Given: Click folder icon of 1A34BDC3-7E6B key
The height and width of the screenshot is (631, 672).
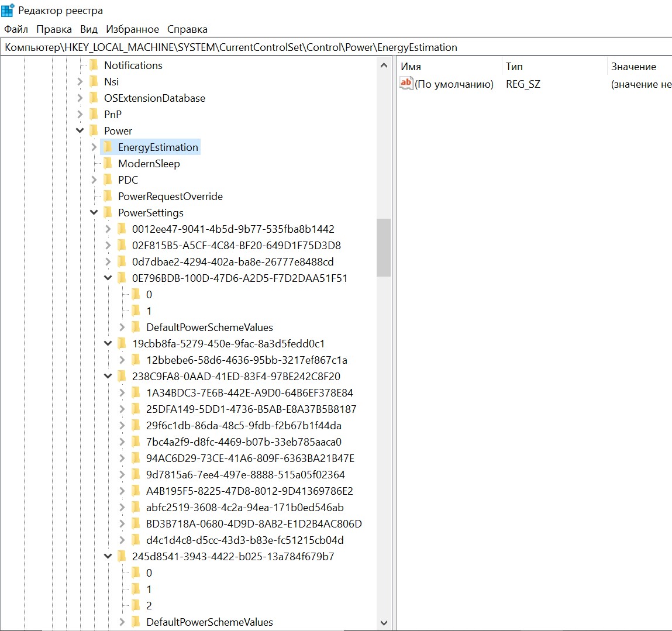Looking at the screenshot, I should pos(136,392).
